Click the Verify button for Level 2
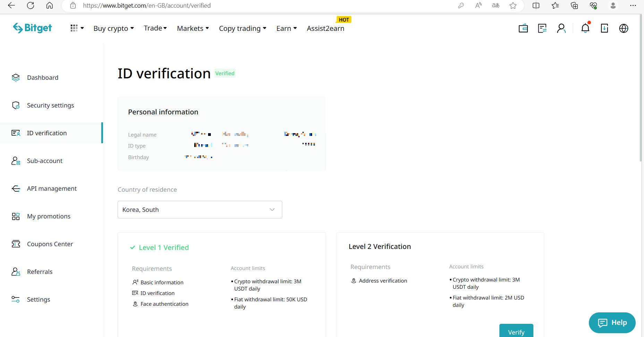644x337 pixels. [x=516, y=331]
